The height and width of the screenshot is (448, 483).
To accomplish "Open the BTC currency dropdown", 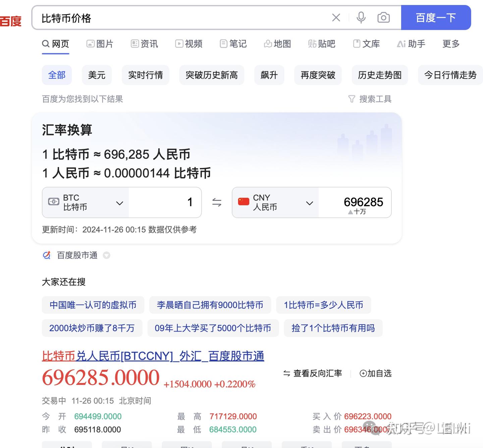I will (119, 203).
